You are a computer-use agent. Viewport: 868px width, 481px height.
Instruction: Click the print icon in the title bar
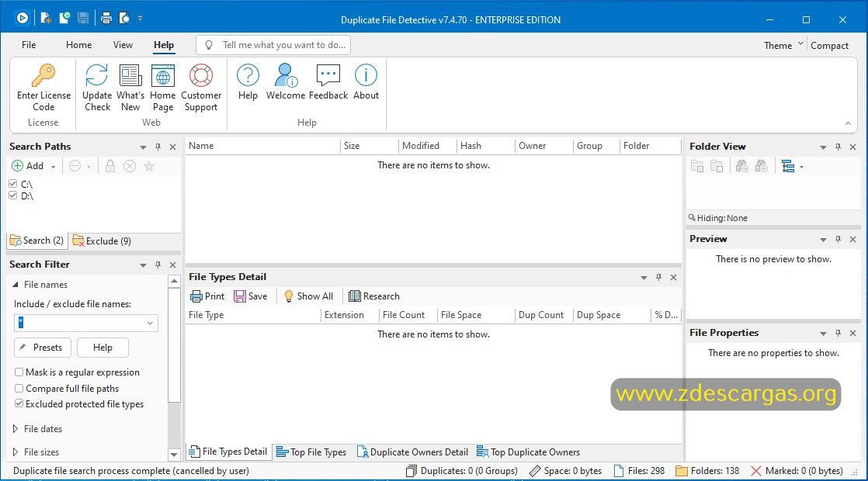pos(106,19)
